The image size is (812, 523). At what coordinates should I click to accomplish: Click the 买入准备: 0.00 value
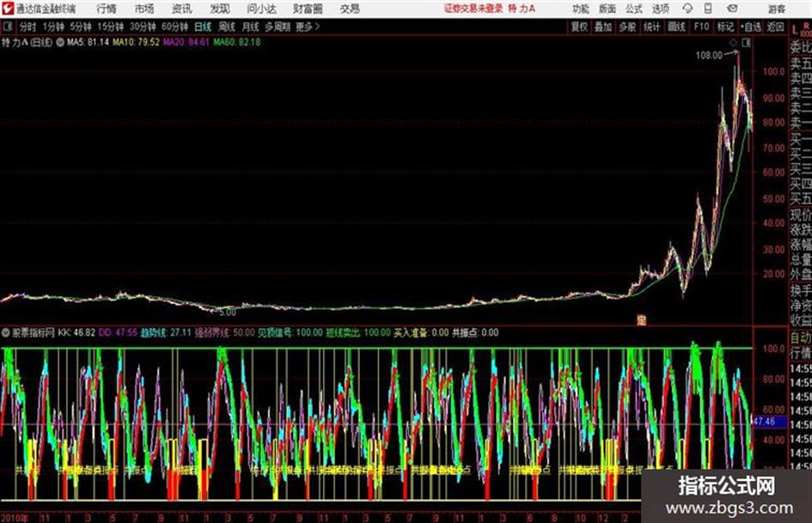421,332
